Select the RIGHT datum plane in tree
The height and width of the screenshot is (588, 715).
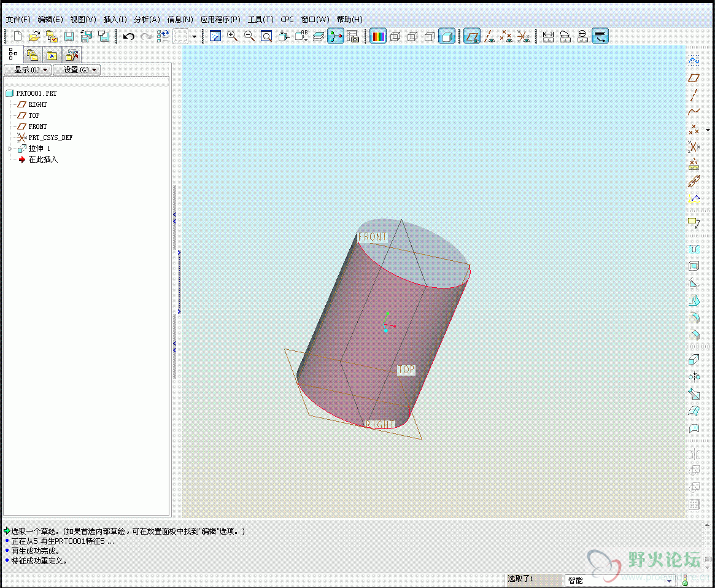[x=32, y=104]
